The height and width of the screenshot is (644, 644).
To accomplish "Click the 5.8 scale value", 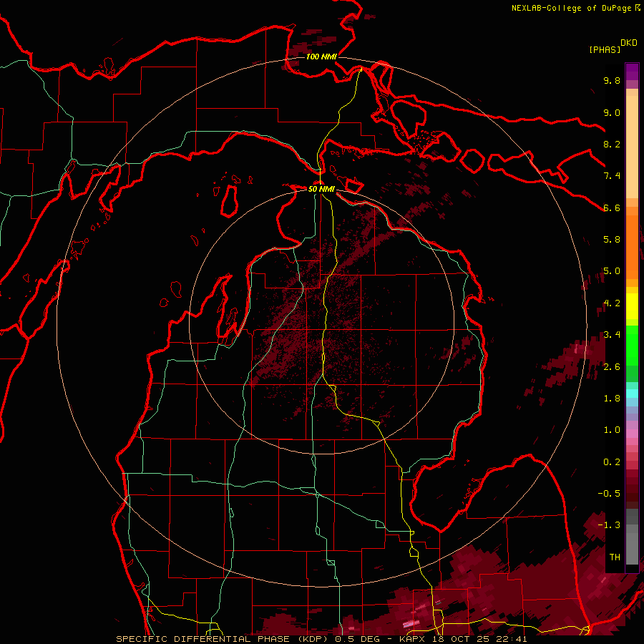I will coord(612,240).
